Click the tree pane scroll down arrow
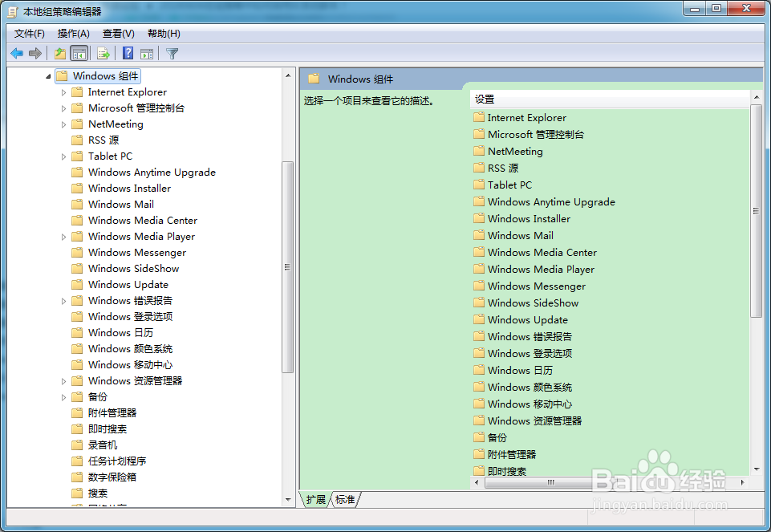The height and width of the screenshot is (532, 771). [x=288, y=500]
